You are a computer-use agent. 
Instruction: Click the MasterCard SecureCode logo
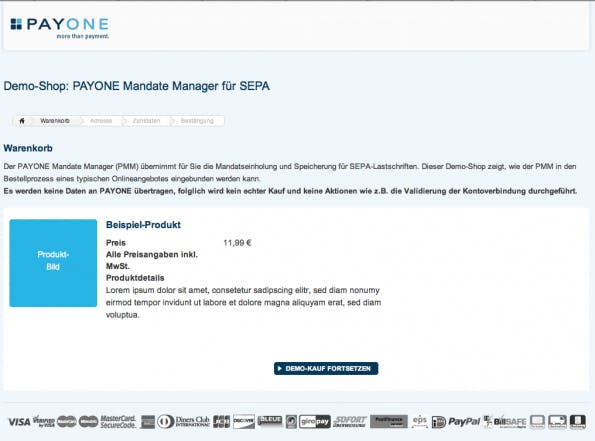click(x=118, y=422)
